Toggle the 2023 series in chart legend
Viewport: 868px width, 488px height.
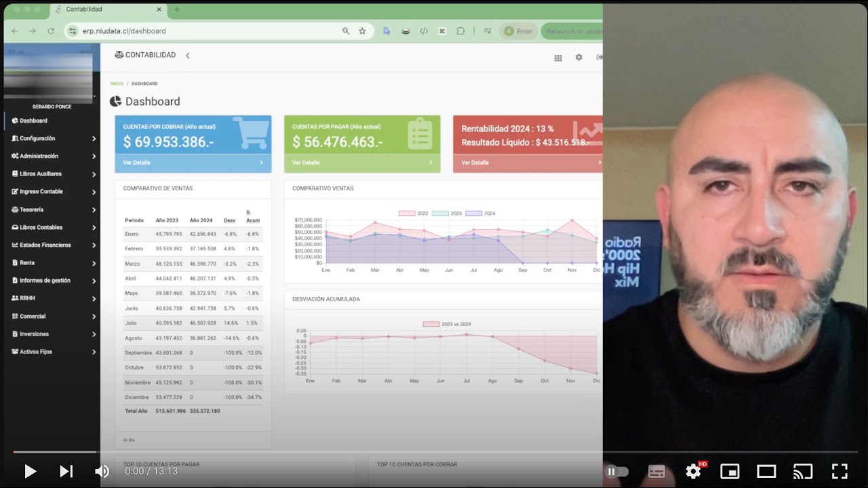[447, 213]
